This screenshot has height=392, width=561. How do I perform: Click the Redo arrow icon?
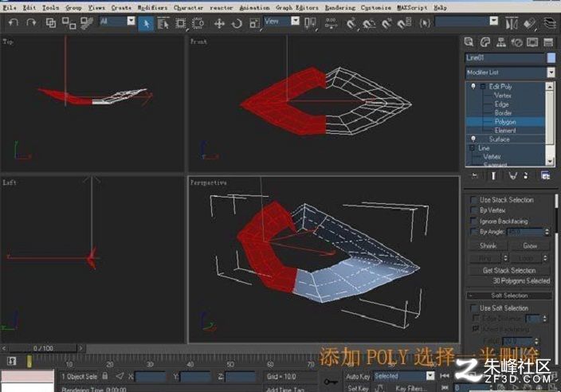coord(32,23)
